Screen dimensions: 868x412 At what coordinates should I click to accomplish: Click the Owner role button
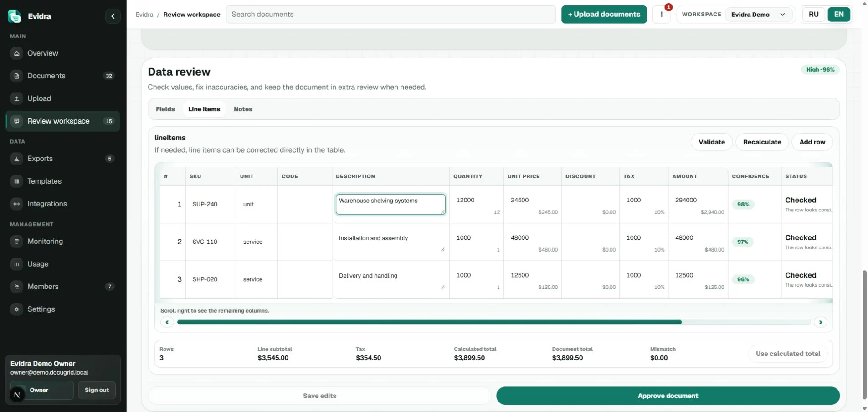(x=42, y=390)
